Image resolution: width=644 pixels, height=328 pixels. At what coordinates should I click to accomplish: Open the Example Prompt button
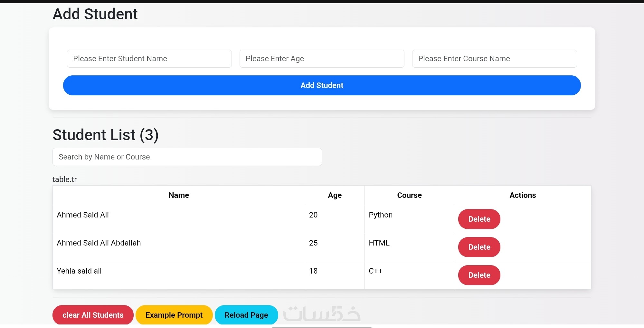pos(174,315)
